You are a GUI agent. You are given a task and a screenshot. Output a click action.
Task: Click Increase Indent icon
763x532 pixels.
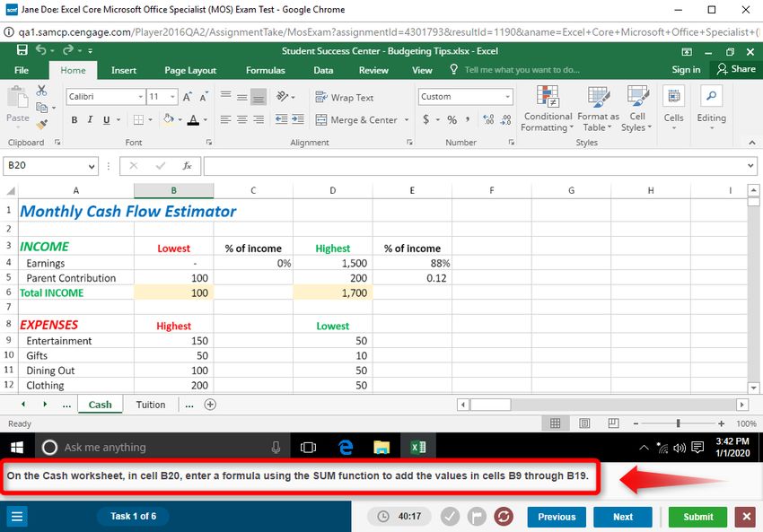297,119
